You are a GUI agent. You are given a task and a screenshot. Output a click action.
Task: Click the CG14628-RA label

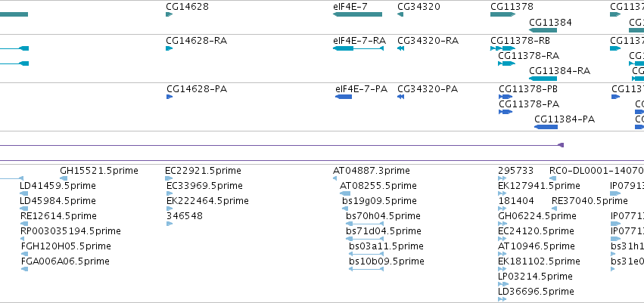(196, 41)
